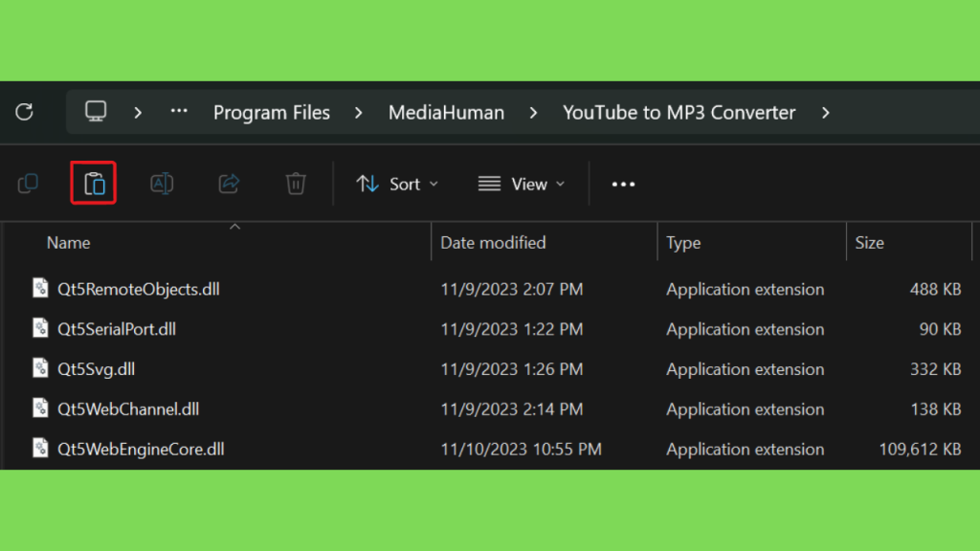The height and width of the screenshot is (551, 980).
Task: Expand the chevron after Program Files
Action: coord(358,113)
